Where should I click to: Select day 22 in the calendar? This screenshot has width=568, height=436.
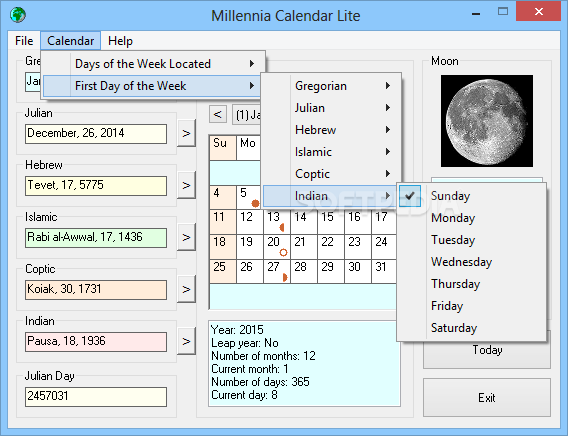click(330, 247)
